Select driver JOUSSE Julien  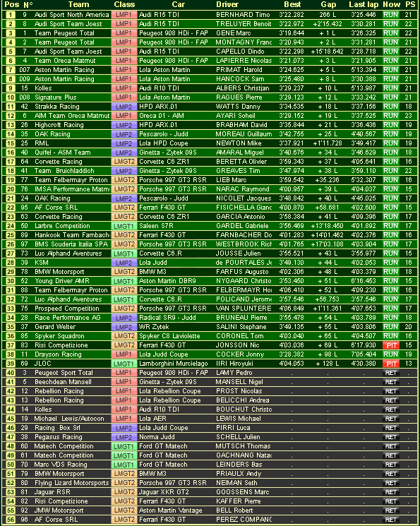coord(238,253)
